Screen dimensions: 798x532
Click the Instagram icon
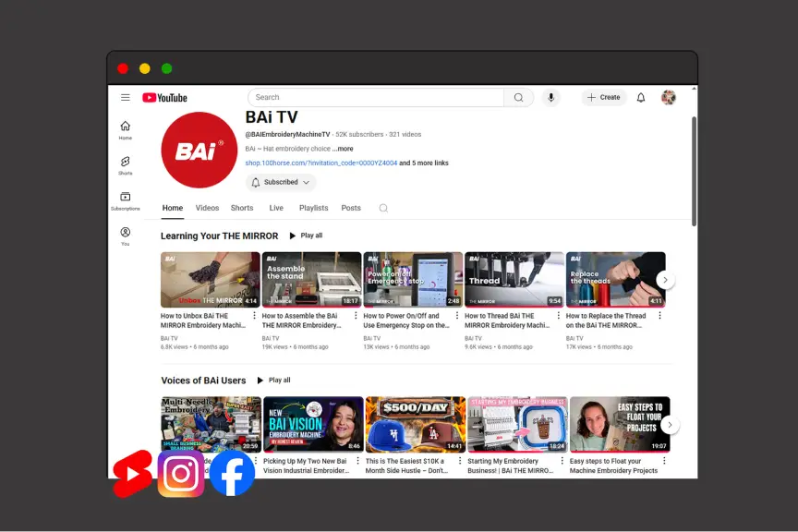point(181,474)
